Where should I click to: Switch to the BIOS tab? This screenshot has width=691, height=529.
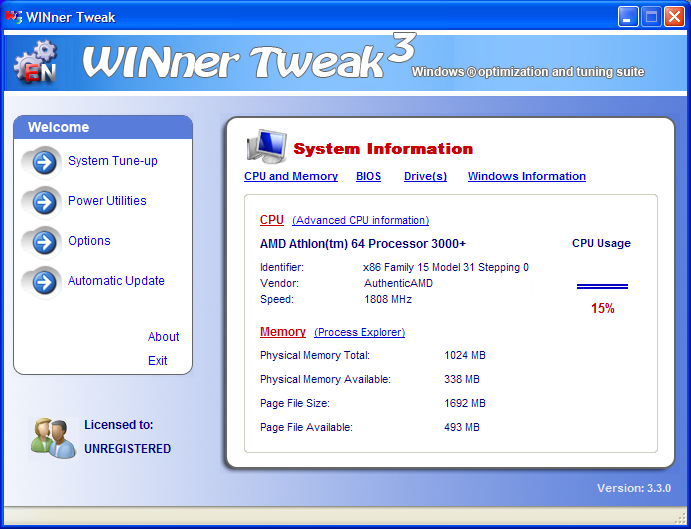pos(368,176)
